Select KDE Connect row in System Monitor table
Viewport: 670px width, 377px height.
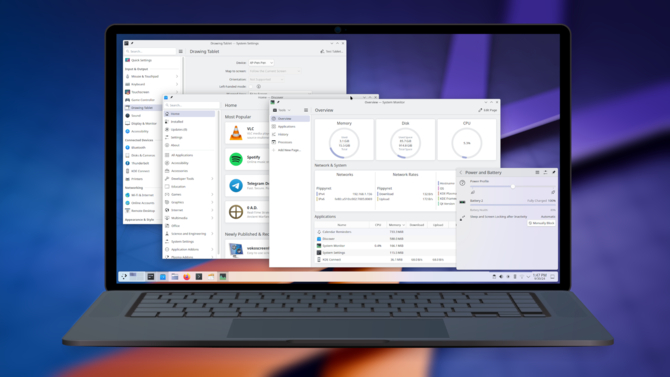(385, 259)
